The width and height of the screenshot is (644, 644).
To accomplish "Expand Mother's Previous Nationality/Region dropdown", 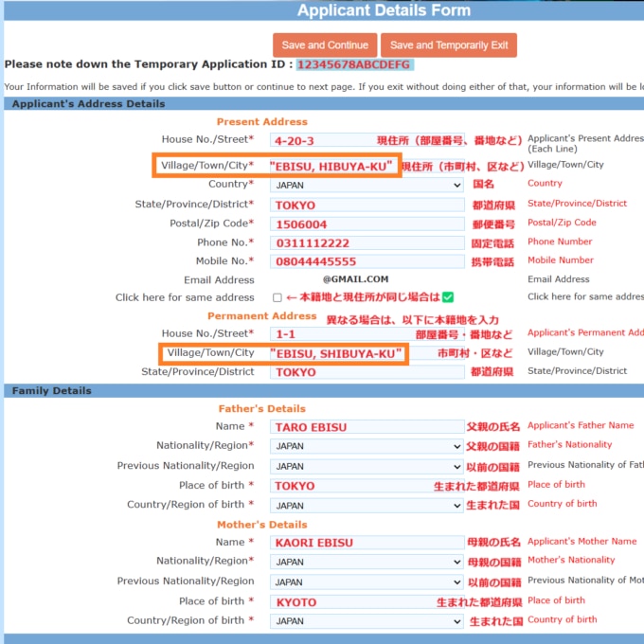I will 367,582.
